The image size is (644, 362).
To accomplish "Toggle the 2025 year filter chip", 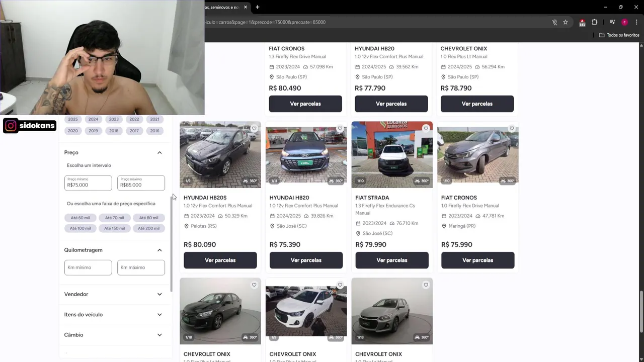I will 73,119.
